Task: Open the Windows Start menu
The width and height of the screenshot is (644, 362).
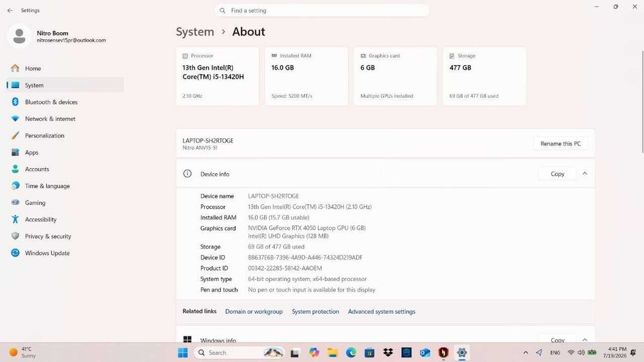Action: pos(183,352)
